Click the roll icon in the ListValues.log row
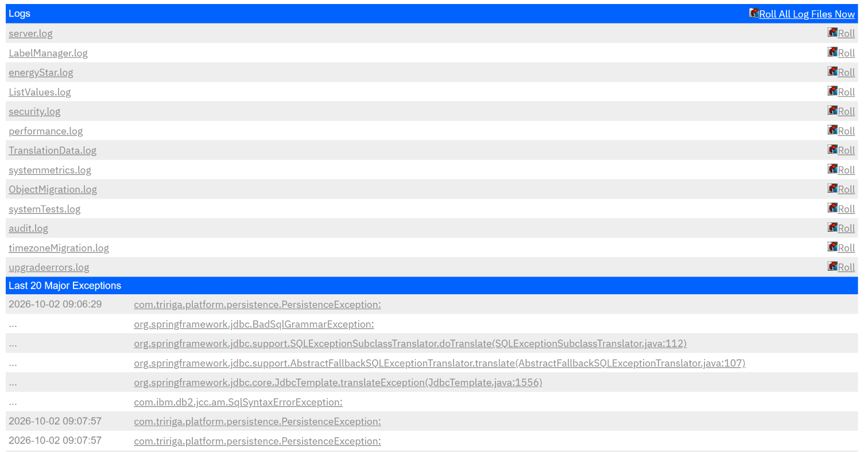This screenshot has height=452, width=868. 832,91
